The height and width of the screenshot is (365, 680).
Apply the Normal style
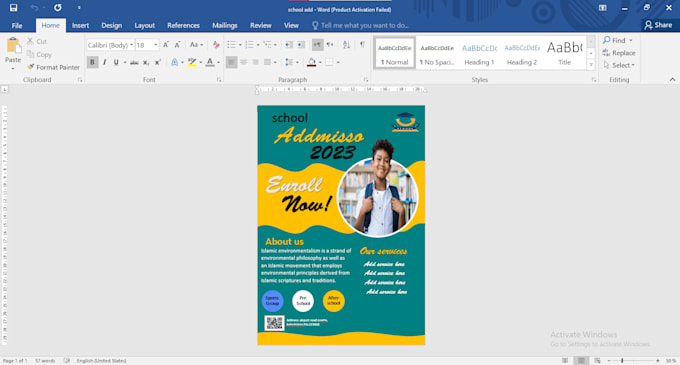click(395, 53)
